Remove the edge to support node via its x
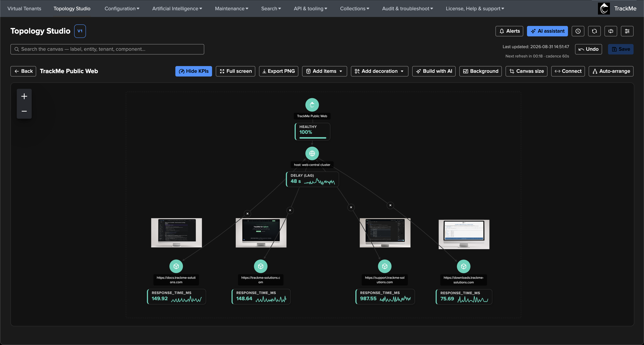 point(351,207)
